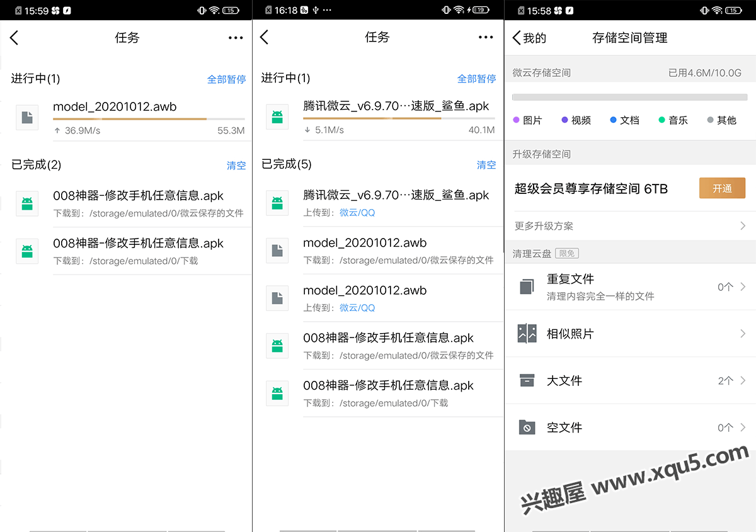Tap the 微云存储空间 usage bar

(x=630, y=98)
